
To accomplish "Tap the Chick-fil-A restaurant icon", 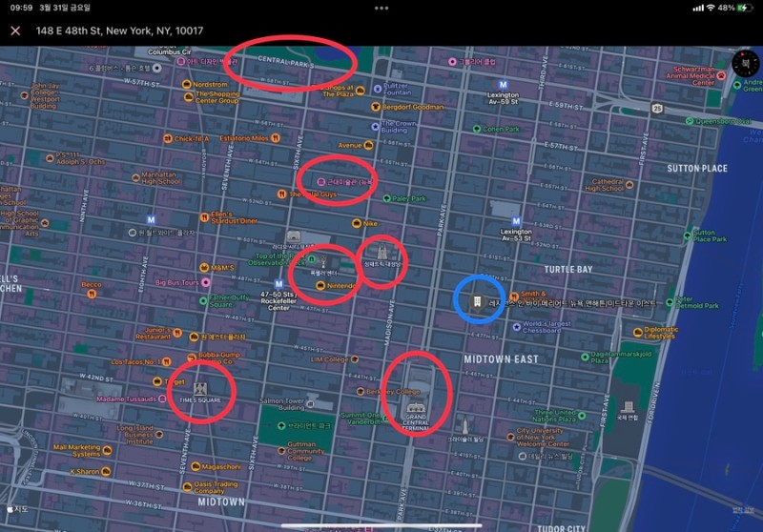I will 168,138.
